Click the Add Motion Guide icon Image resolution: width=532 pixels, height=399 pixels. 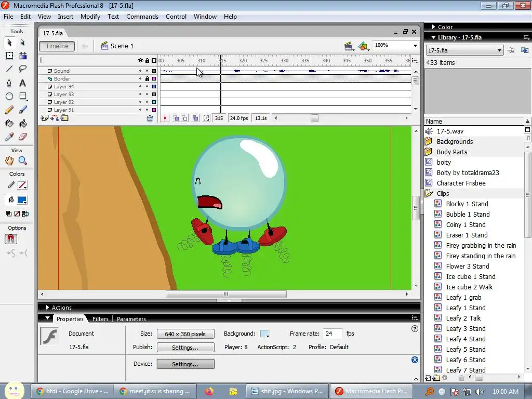point(54,118)
